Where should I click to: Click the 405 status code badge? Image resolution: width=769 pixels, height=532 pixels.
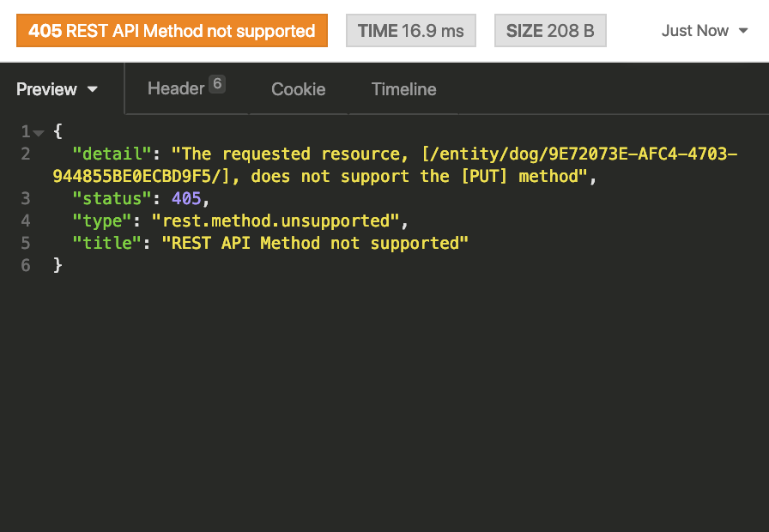point(172,31)
